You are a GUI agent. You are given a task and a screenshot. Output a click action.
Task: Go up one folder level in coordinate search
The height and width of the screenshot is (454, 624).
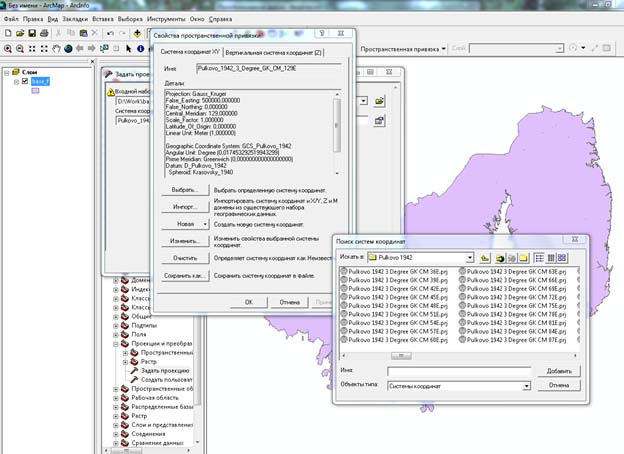[x=483, y=257]
